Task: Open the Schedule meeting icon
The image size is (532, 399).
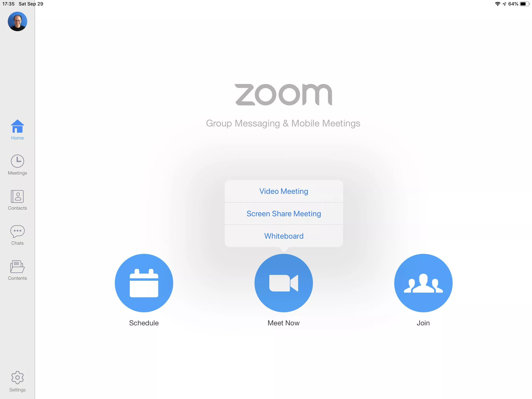Action: pyautogui.click(x=144, y=283)
